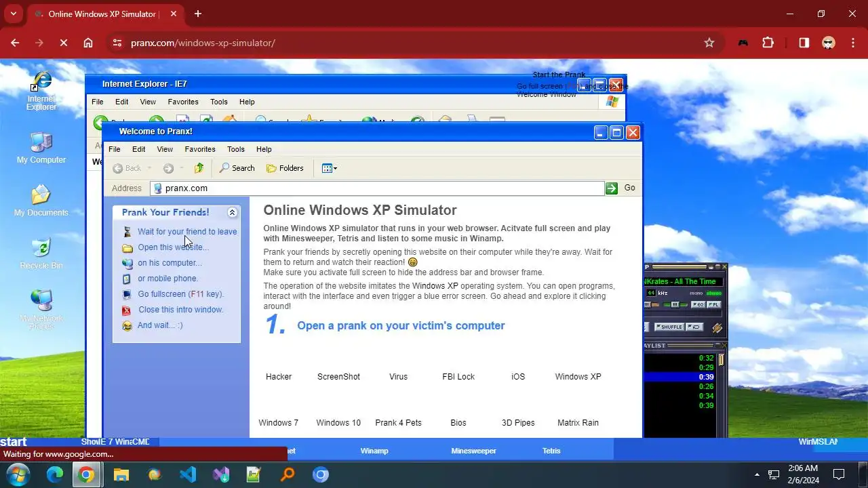Collapse the Prank Your Friends panel

(232, 212)
